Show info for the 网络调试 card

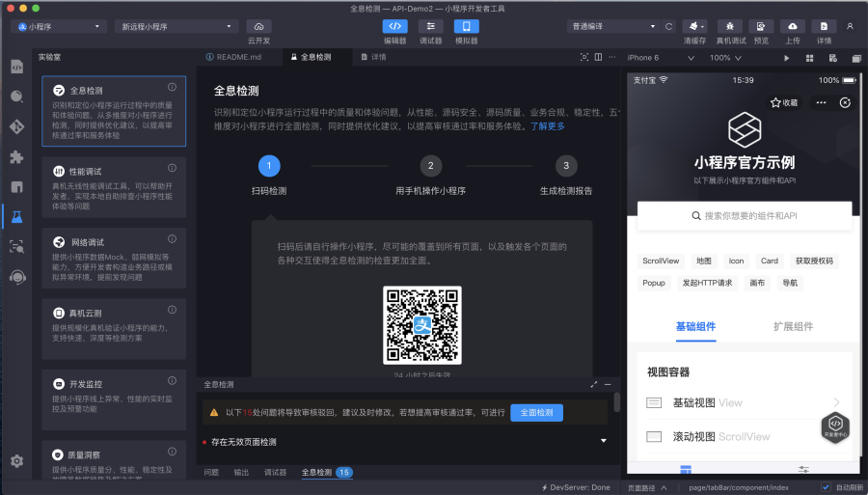click(x=173, y=238)
